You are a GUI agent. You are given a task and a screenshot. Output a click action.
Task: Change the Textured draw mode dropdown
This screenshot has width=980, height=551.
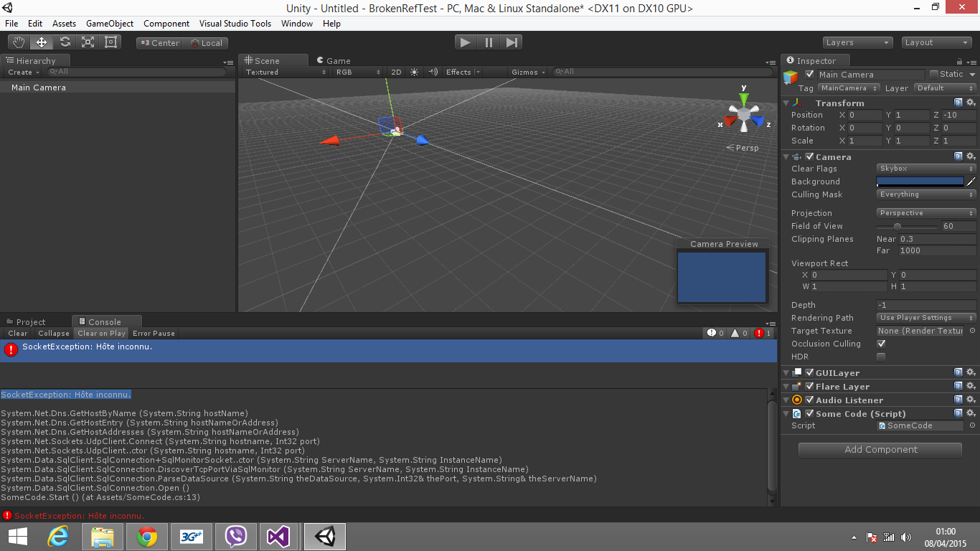[x=286, y=72]
